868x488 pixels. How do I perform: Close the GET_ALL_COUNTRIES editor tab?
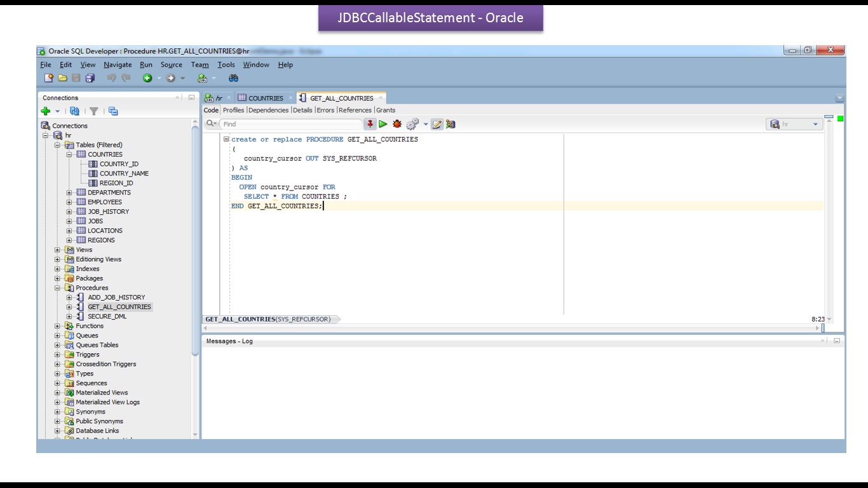click(x=381, y=97)
